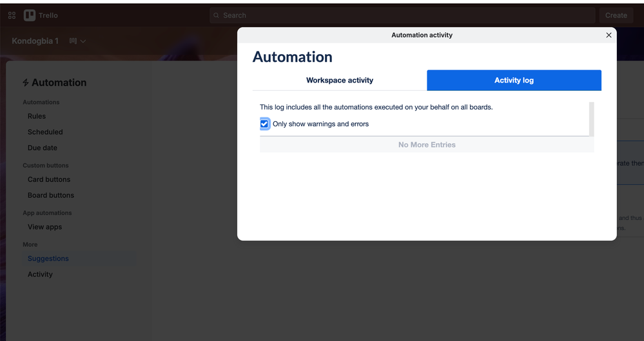Open Due date automations

[x=43, y=148]
